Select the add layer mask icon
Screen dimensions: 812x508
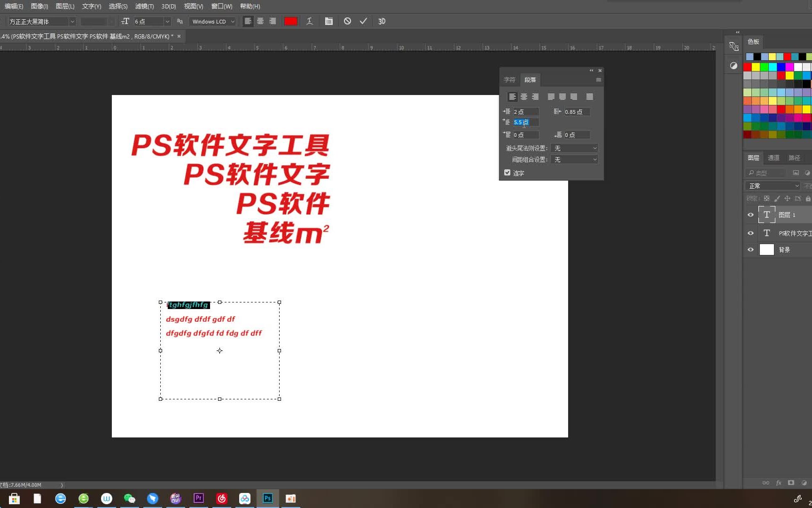(x=791, y=483)
